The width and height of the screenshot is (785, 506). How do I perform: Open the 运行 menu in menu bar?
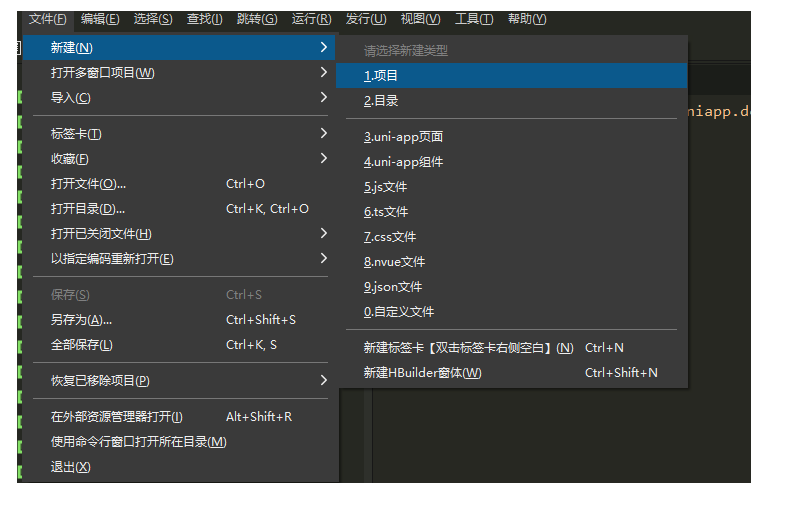[x=311, y=19]
